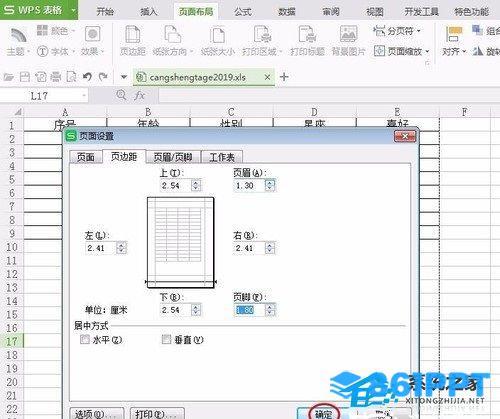This screenshot has width=500, height=419.
Task: Open the 纸张大小 paper size icon
Action: click(218, 34)
